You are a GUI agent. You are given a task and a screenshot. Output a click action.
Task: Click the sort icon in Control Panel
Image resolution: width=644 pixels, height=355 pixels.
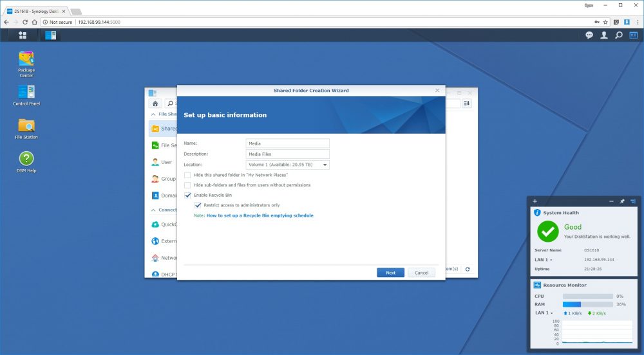(467, 104)
